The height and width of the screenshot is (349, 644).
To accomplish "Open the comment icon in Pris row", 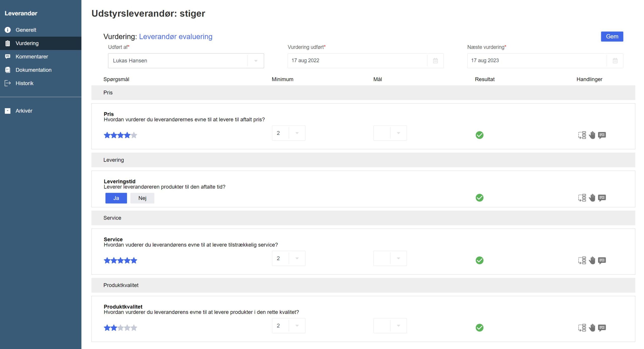I will [x=602, y=135].
